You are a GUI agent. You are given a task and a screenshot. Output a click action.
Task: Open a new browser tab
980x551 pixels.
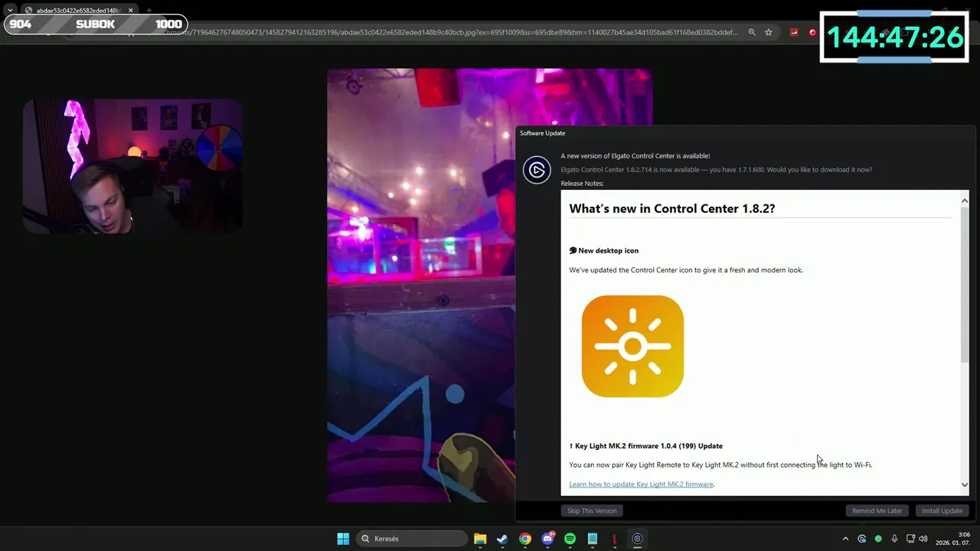click(x=149, y=11)
